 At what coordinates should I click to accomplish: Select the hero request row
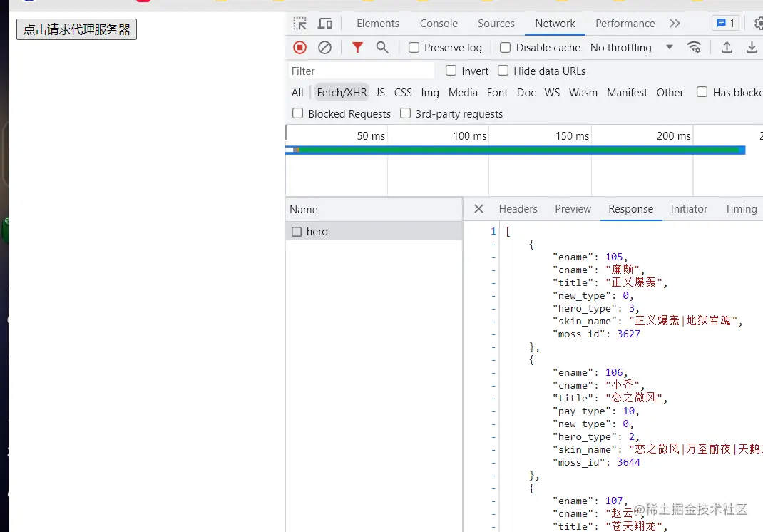click(374, 232)
